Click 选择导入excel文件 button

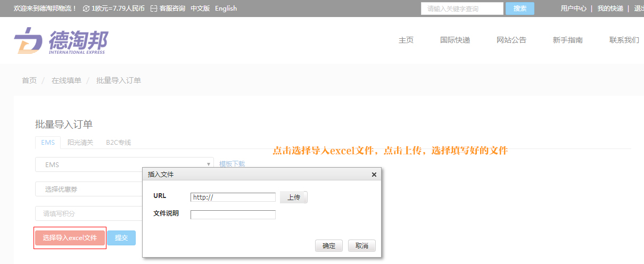(x=70, y=238)
